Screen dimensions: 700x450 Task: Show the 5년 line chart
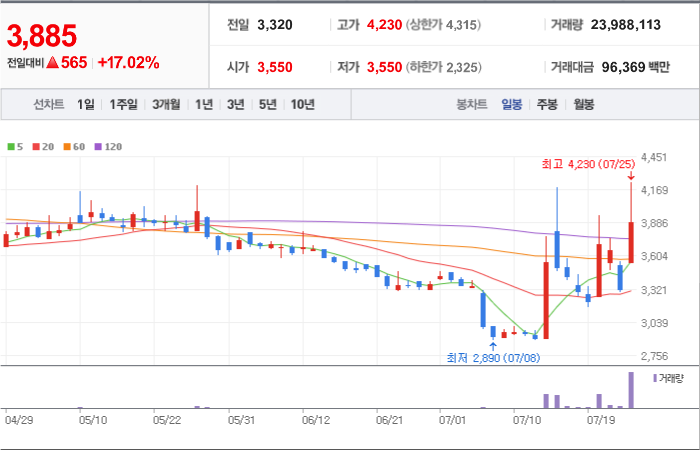click(267, 104)
